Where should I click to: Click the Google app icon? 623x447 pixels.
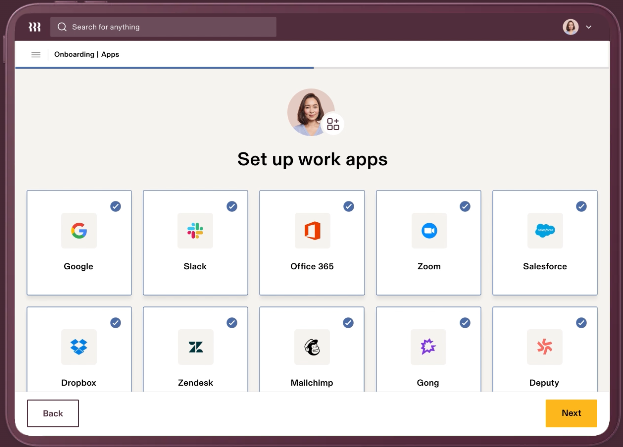coord(79,230)
